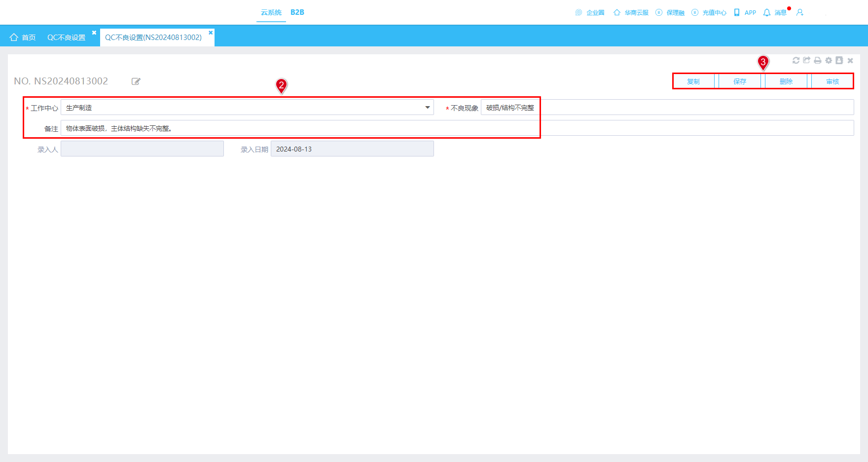The image size is (868, 462).
Task: Click the print icon
Action: [818, 60]
